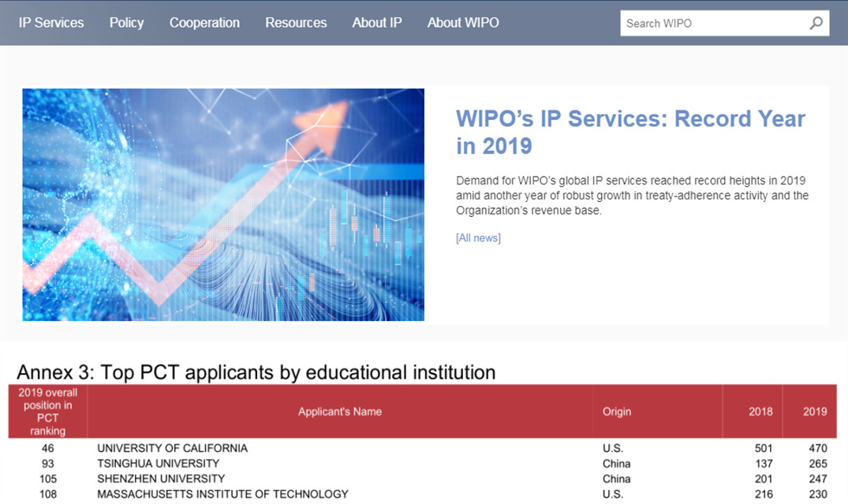Click the 2019 overall position ranking header
The width and height of the screenshot is (848, 504).
[x=47, y=412]
